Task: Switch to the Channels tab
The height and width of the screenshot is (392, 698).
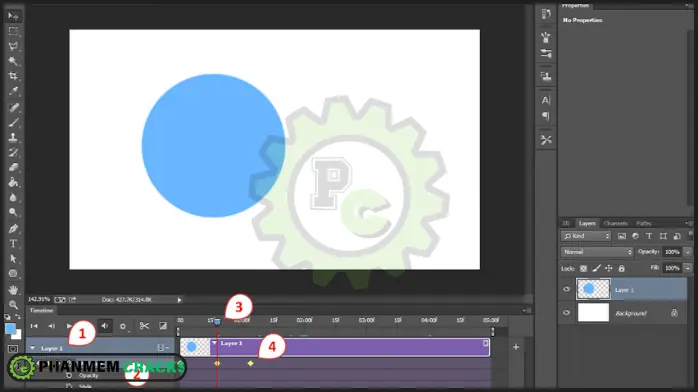Action: (616, 223)
